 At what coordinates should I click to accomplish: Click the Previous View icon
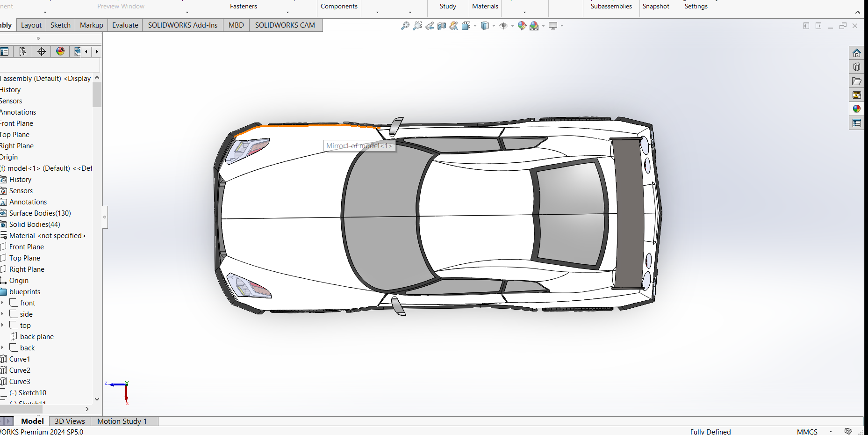coord(430,26)
